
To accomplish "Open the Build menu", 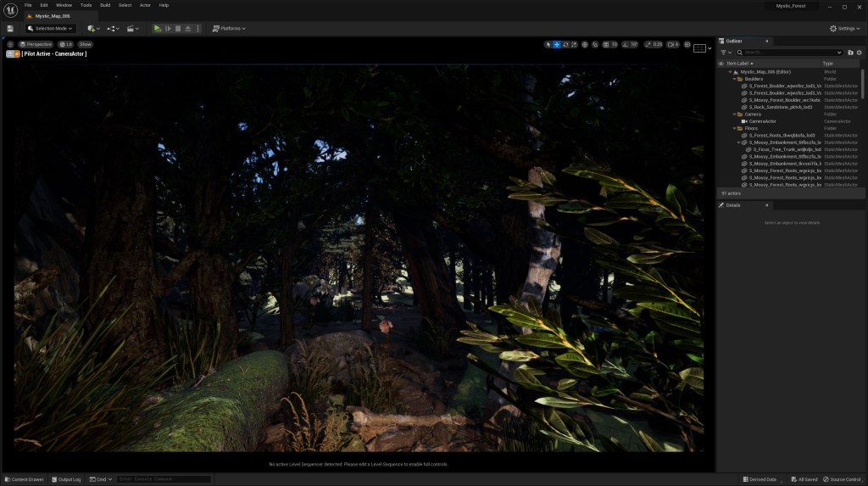I will click(x=105, y=5).
